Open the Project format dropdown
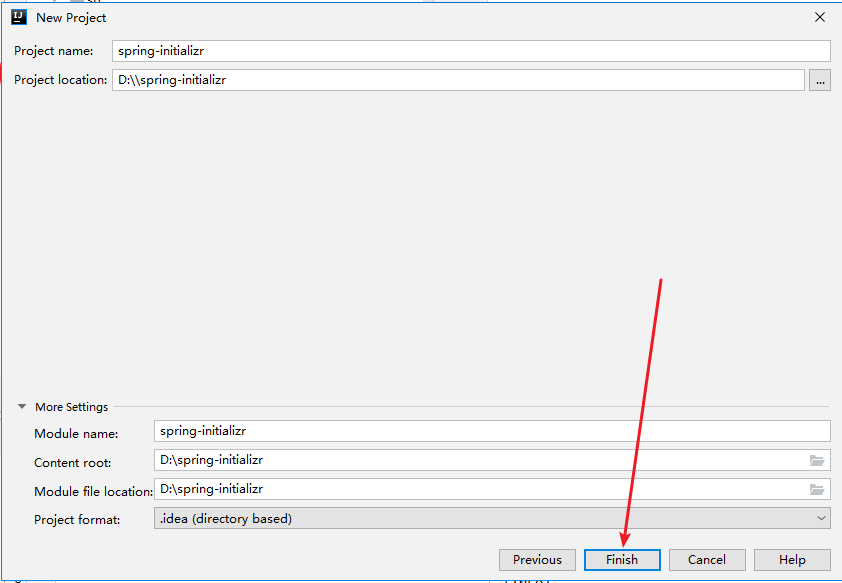Screen dimensions: 842x583 tap(492, 519)
